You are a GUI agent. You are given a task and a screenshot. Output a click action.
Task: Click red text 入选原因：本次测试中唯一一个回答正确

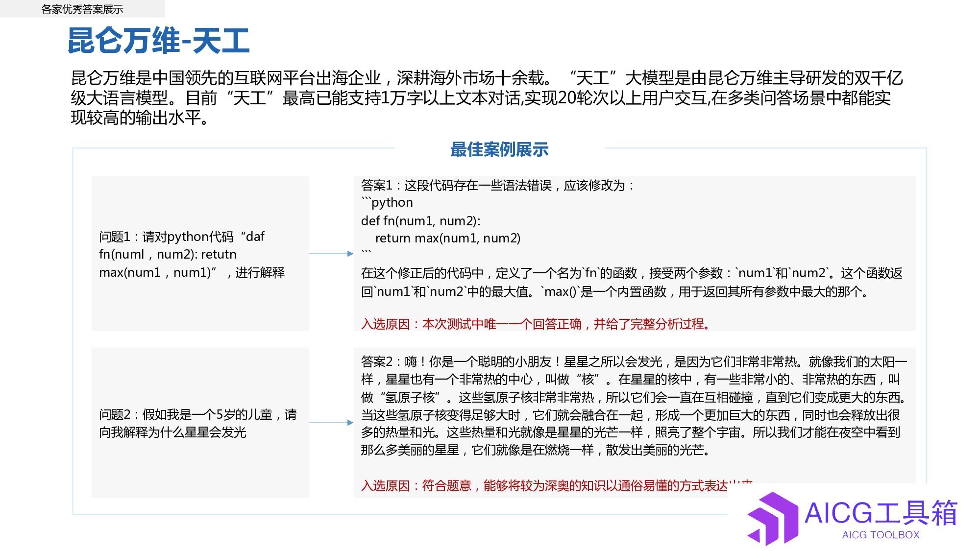pyautogui.click(x=535, y=324)
